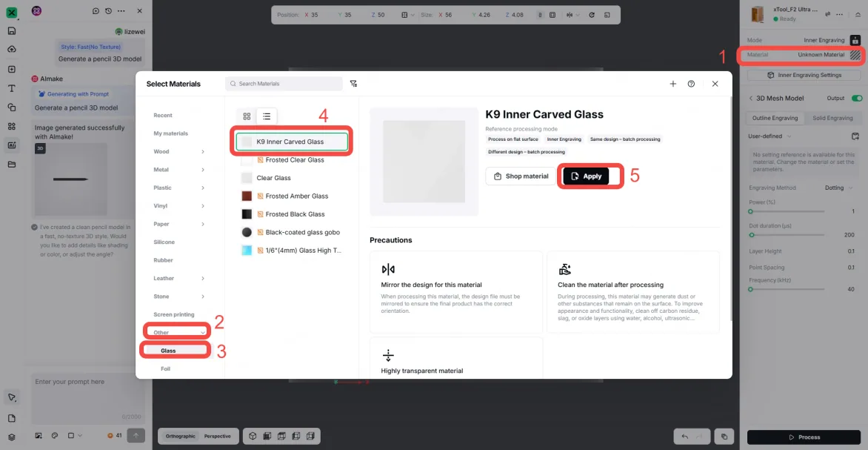Click the reset rotation icon in top toolbar
This screenshot has height=450, width=868.
(592, 15)
